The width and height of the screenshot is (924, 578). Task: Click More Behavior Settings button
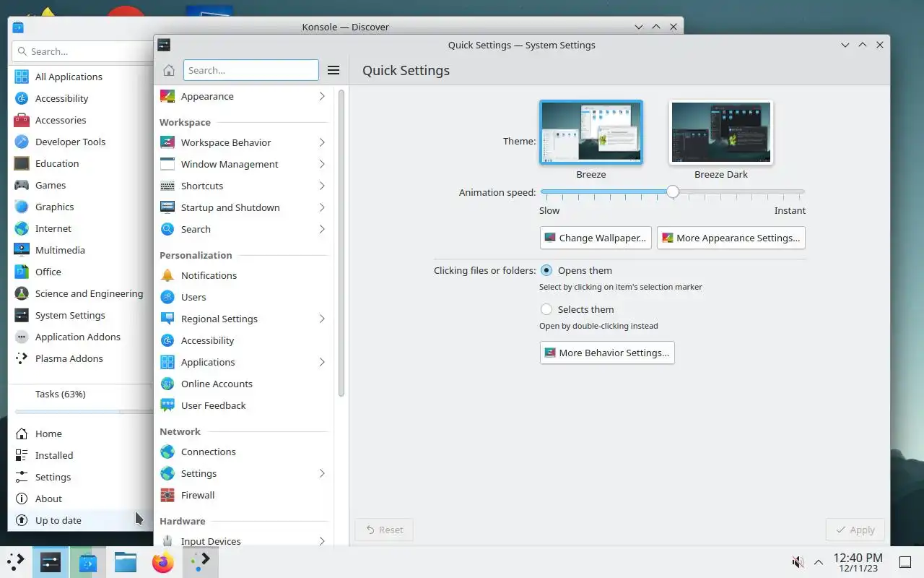pos(607,353)
